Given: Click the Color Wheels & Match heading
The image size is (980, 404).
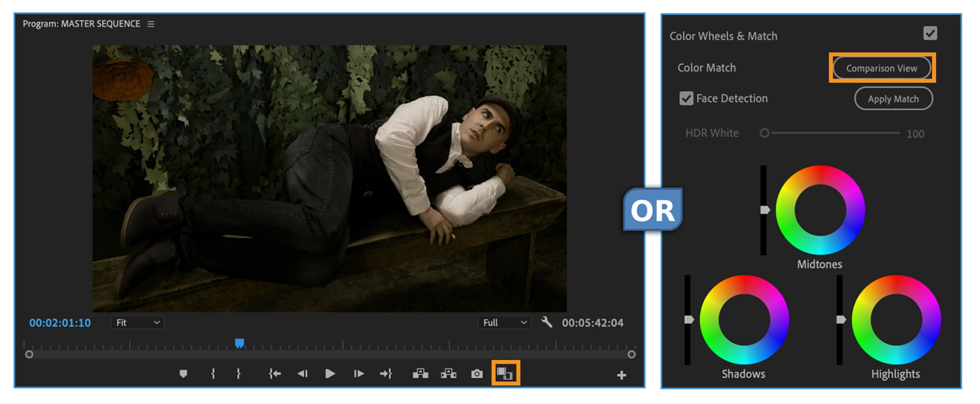Looking at the screenshot, I should [723, 36].
